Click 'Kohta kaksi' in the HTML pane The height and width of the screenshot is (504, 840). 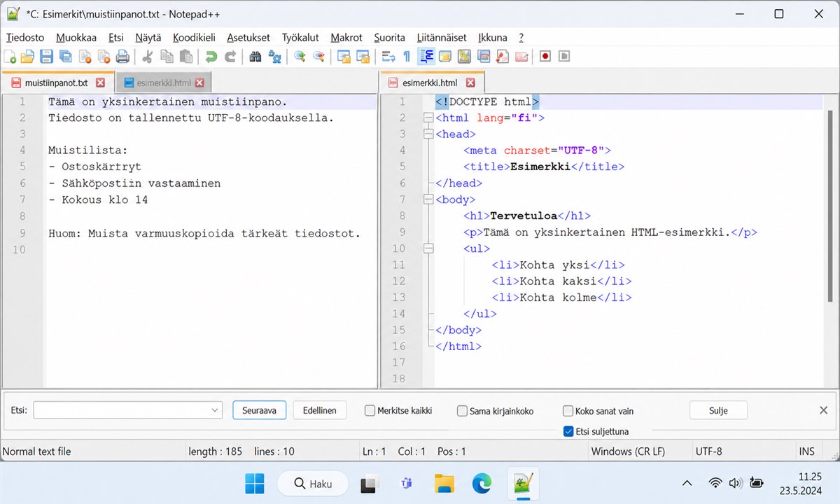[x=558, y=281]
